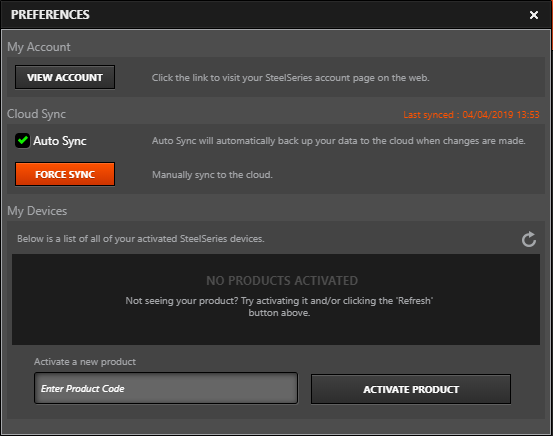
Task: Select the Cloud Sync section heading
Action: tap(36, 114)
